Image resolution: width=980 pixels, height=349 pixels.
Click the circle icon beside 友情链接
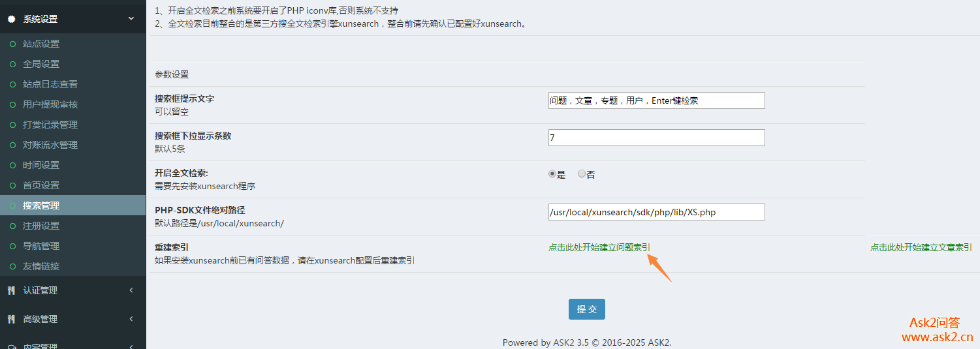click(x=12, y=266)
